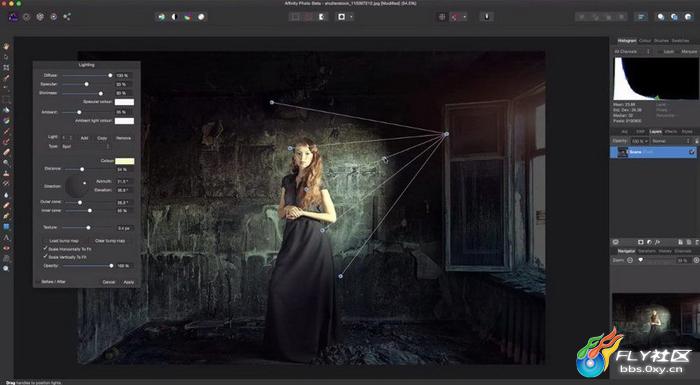
Task: Select the Artistic Text tool
Action: (x=6, y=237)
